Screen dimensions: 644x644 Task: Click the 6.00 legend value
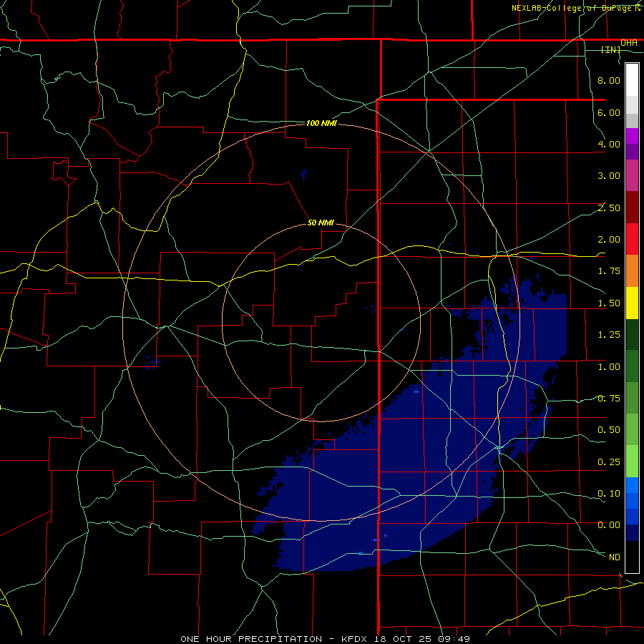coord(609,112)
